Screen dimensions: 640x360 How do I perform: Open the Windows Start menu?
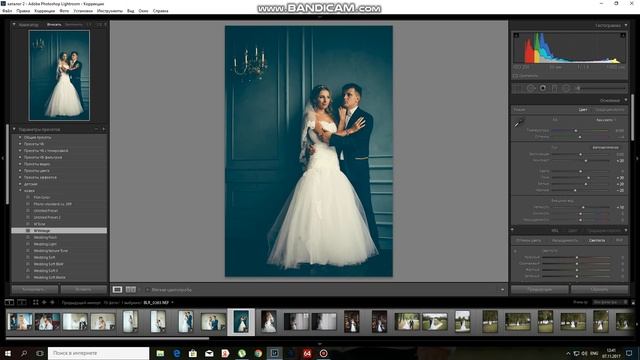[x=7, y=353]
